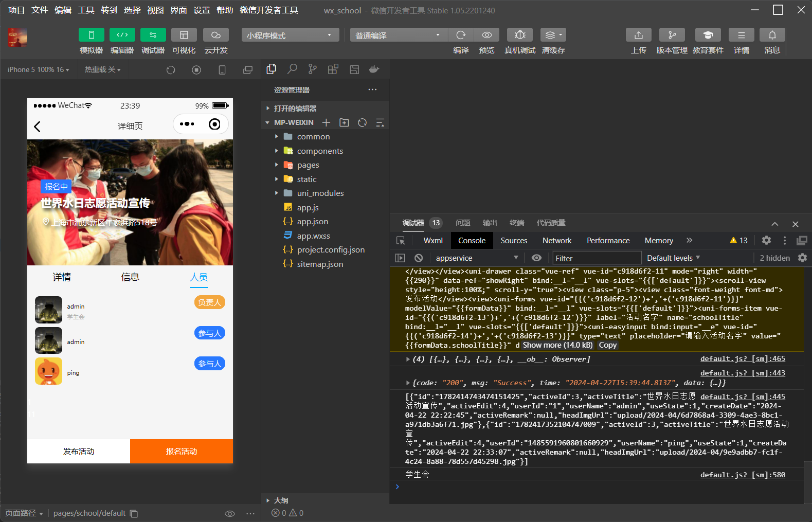The height and width of the screenshot is (522, 812).
Task: Toggle the console sidebar panel icon
Action: pyautogui.click(x=400, y=258)
